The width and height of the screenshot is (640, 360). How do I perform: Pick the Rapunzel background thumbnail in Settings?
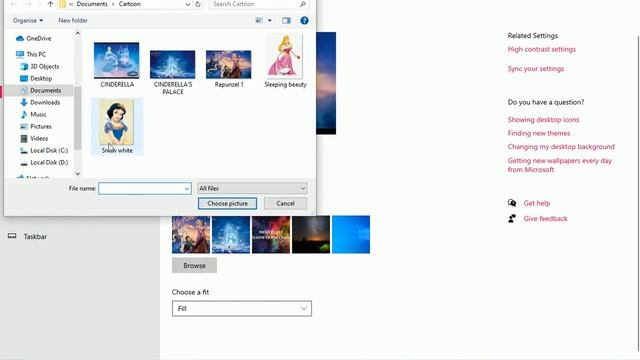tap(191, 235)
